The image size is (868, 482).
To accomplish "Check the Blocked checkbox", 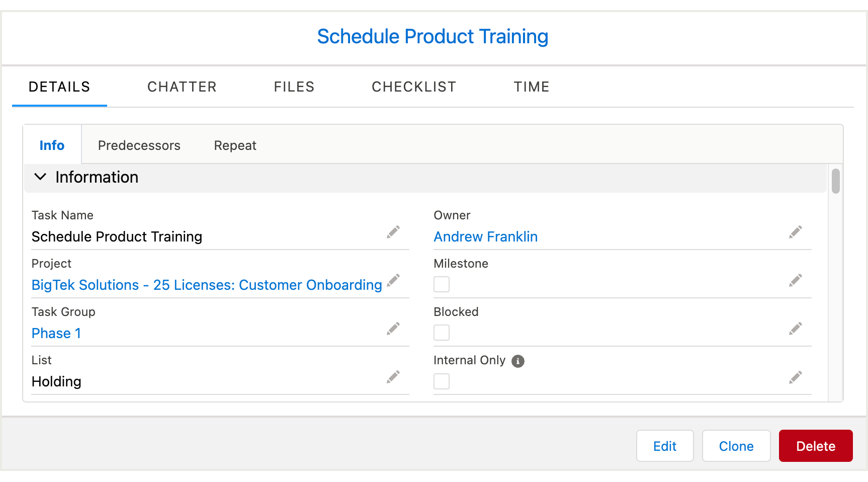I will (442, 333).
